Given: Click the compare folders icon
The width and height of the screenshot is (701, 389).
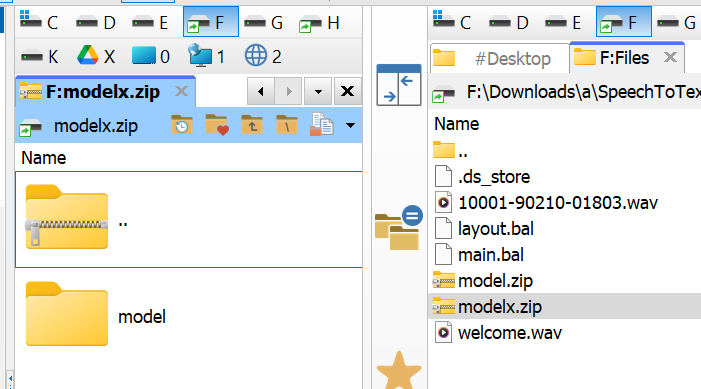Looking at the screenshot, I should pos(399,228).
